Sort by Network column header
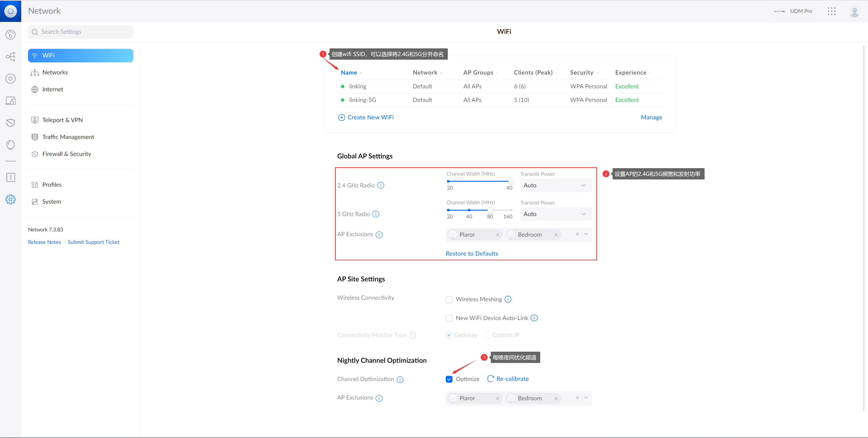Image resolution: width=868 pixels, height=438 pixels. click(x=427, y=73)
